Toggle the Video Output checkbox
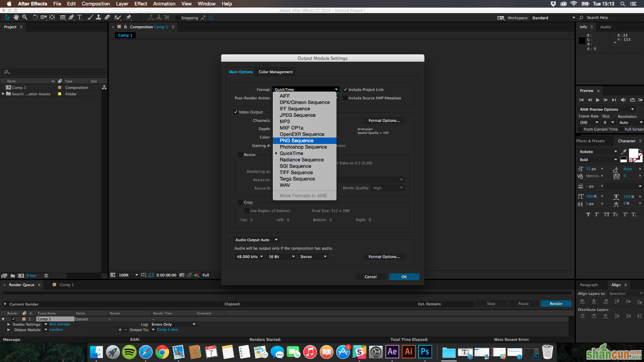 coord(236,112)
